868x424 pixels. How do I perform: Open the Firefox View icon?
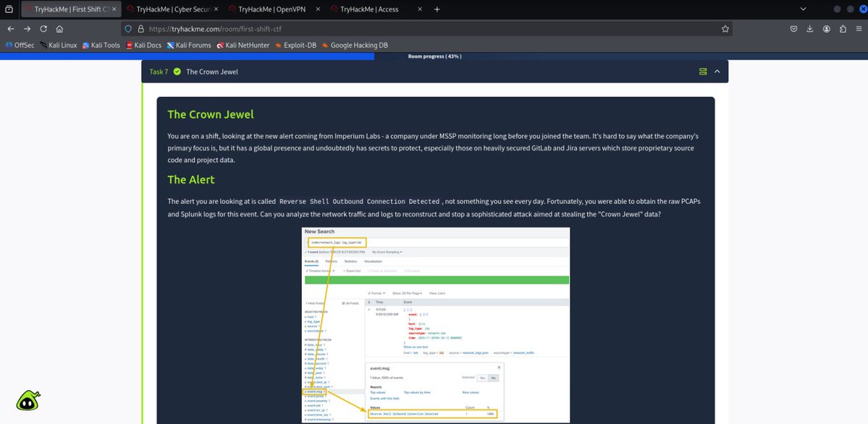[x=9, y=9]
